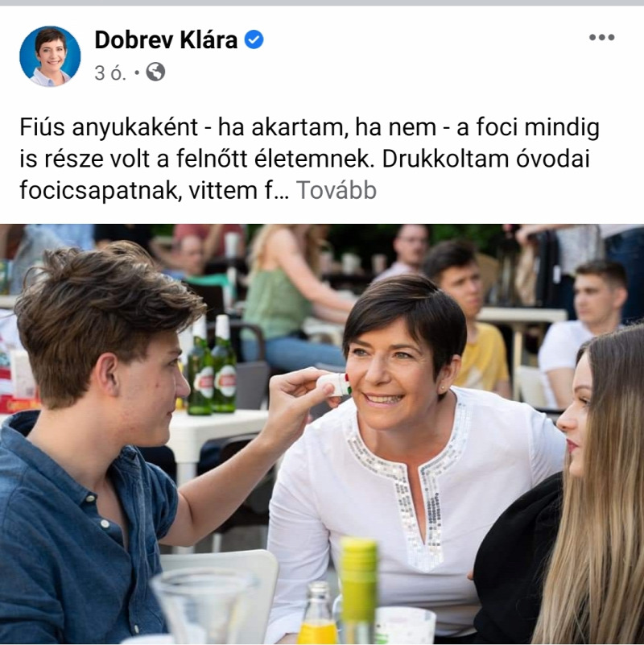
Task: Click the green-capped bottle in the foreground
Action: coord(357,590)
